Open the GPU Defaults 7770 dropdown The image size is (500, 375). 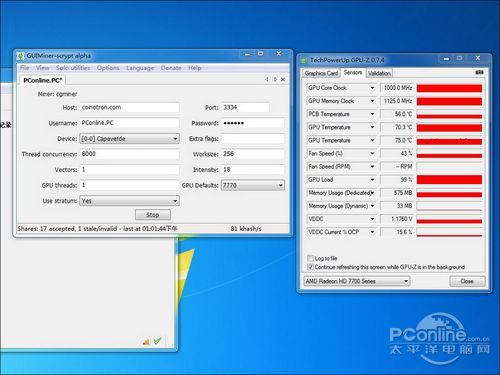click(x=253, y=185)
